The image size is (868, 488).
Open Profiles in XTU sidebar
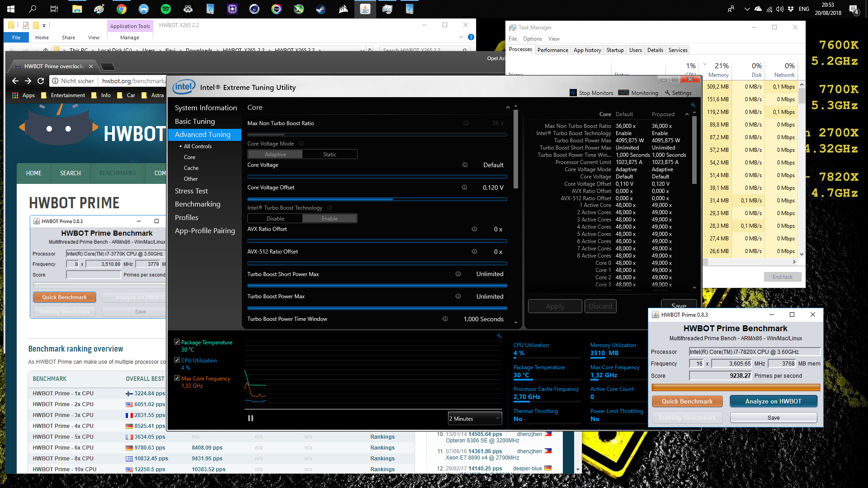(187, 217)
